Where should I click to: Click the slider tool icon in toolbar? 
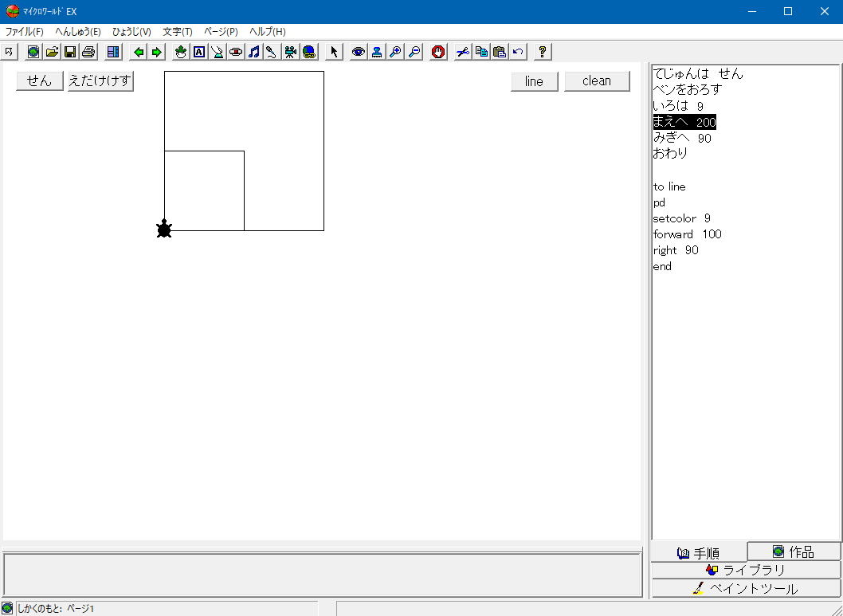tap(218, 52)
